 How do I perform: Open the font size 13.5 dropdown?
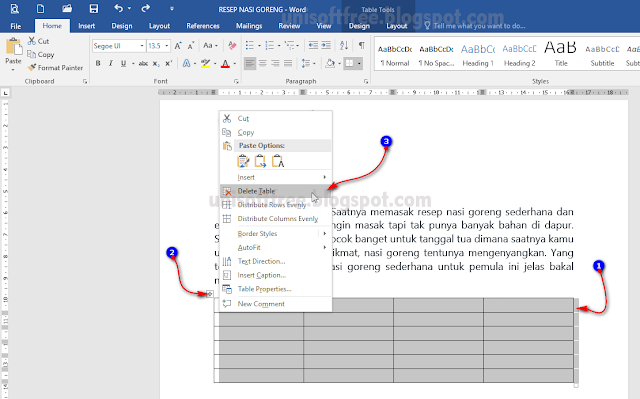[x=167, y=46]
